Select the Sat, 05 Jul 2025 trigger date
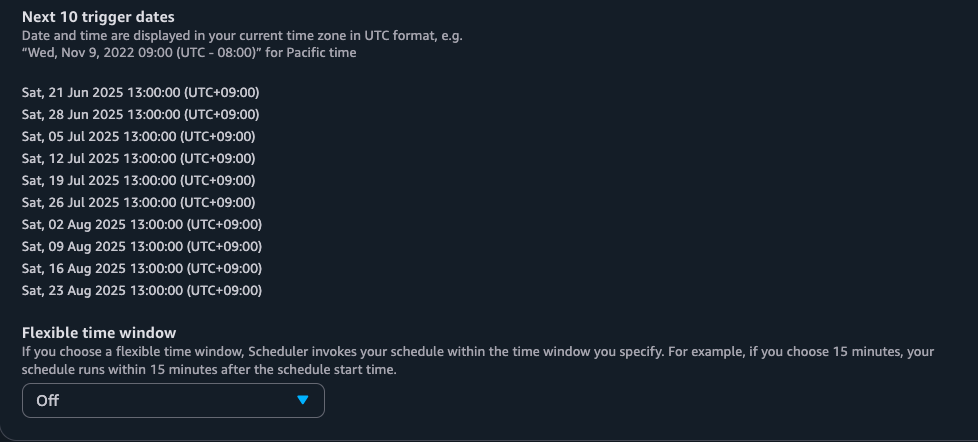Image resolution: width=978 pixels, height=442 pixels. (x=138, y=136)
